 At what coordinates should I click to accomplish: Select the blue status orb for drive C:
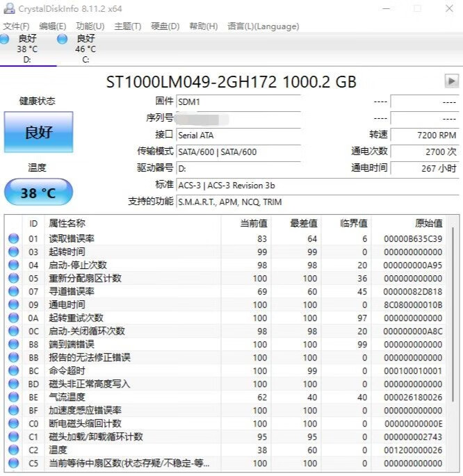point(63,39)
